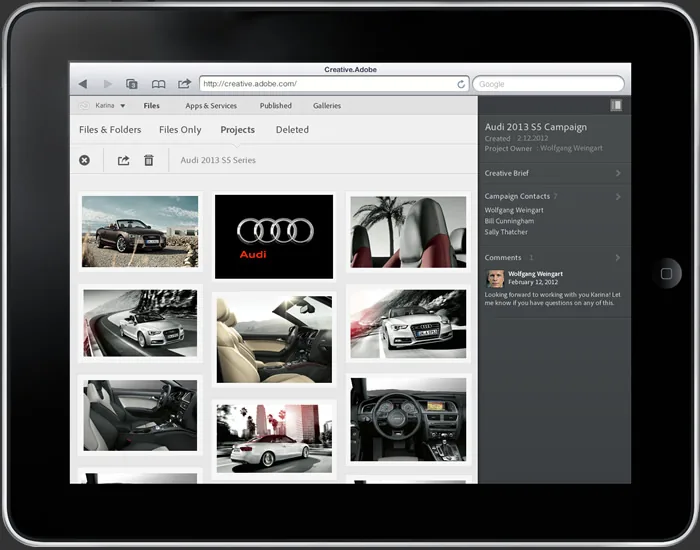Select contact Wolfgang Weingart in contacts list
Screen dimensions: 700x550
514,210
